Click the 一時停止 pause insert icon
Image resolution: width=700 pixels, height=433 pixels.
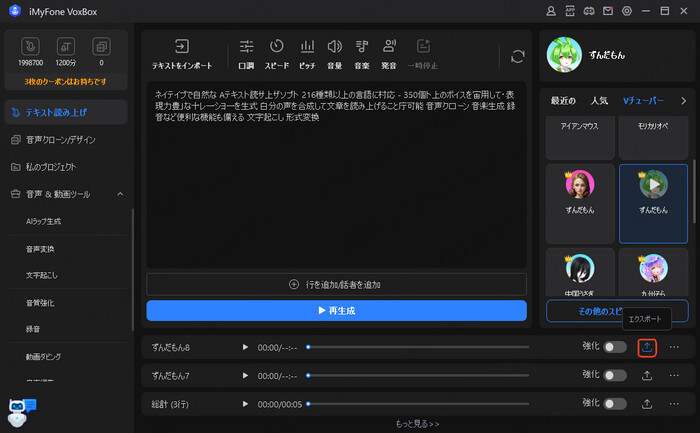point(423,46)
